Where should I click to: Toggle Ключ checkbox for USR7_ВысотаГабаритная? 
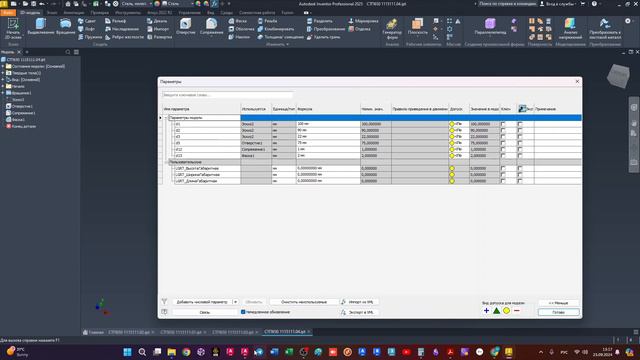(x=503, y=168)
